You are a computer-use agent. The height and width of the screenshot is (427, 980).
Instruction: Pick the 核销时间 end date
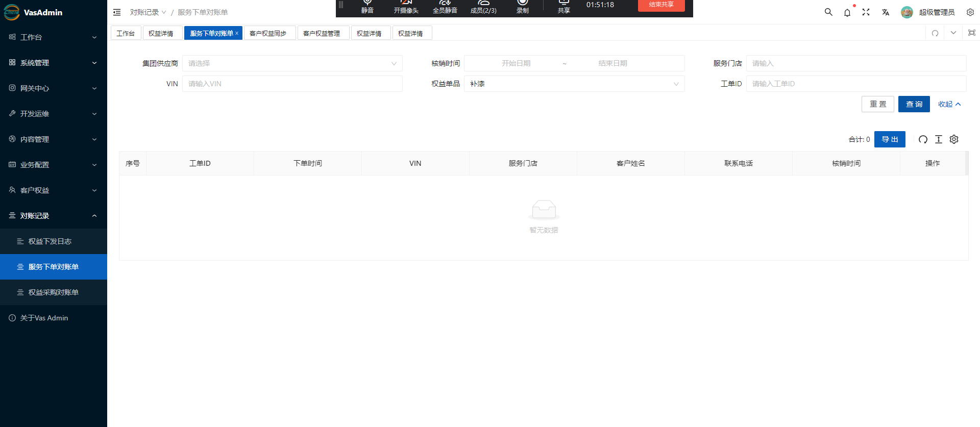click(x=612, y=63)
